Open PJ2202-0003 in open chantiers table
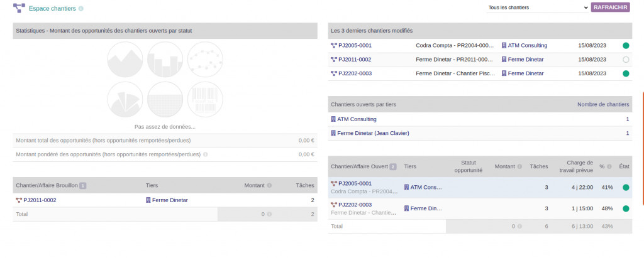 coord(355,205)
